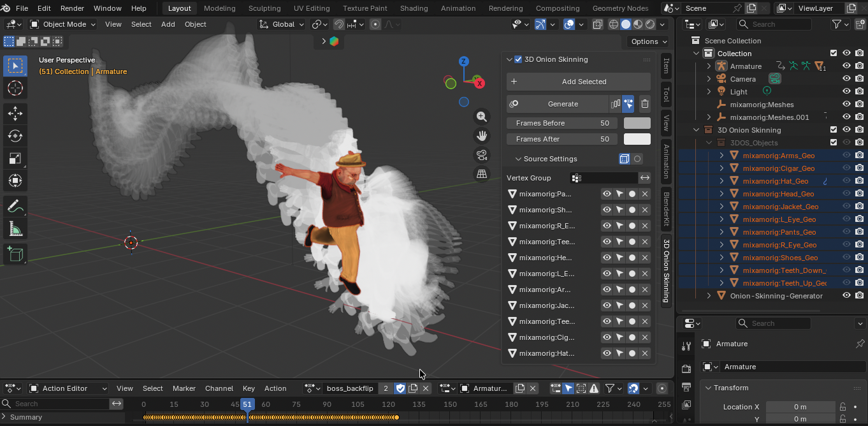Hide the Camera object in outliner
Image resolution: width=868 pixels, height=426 pixels.
point(846,78)
